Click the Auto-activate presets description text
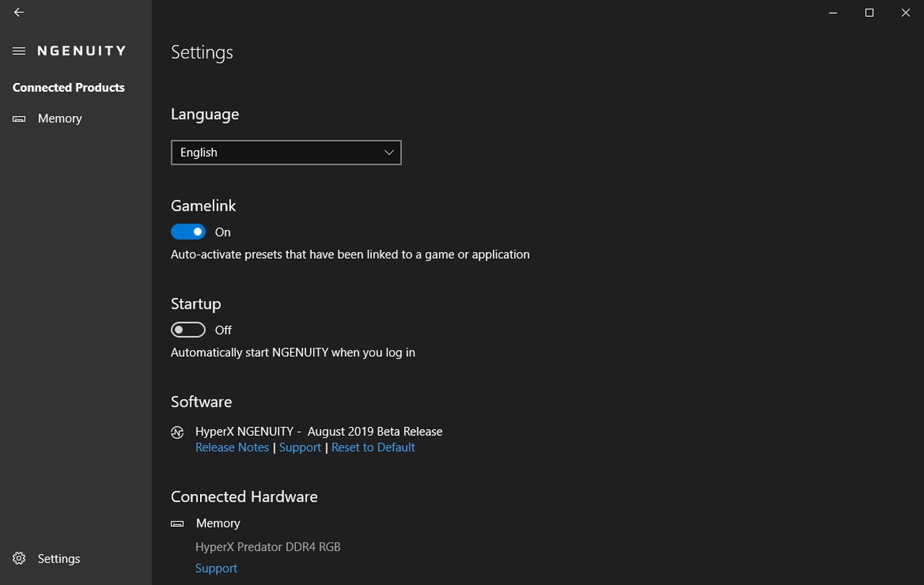This screenshot has width=924, height=585. pyautogui.click(x=350, y=254)
